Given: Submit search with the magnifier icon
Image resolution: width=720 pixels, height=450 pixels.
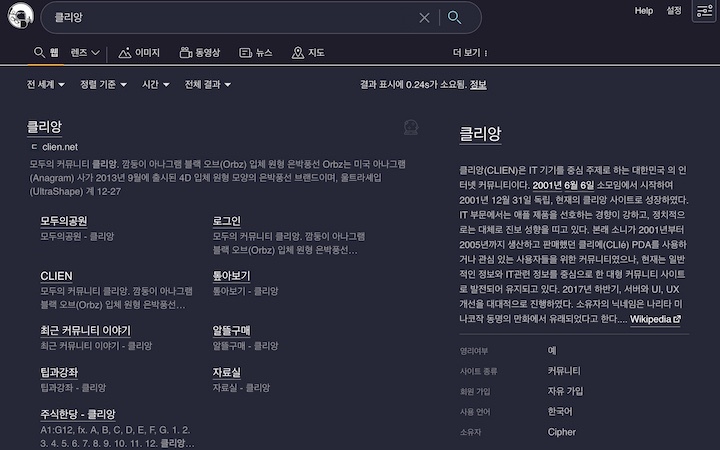Looking at the screenshot, I should [x=455, y=18].
